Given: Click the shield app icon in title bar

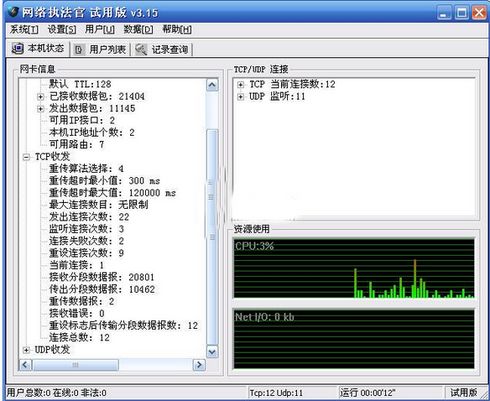Looking at the screenshot, I should pyautogui.click(x=13, y=12).
